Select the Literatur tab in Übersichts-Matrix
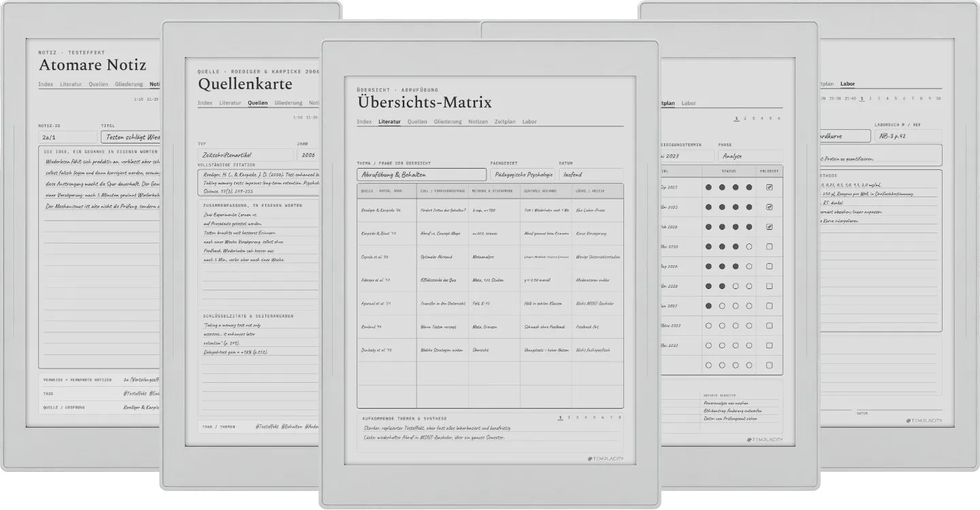 pos(390,122)
